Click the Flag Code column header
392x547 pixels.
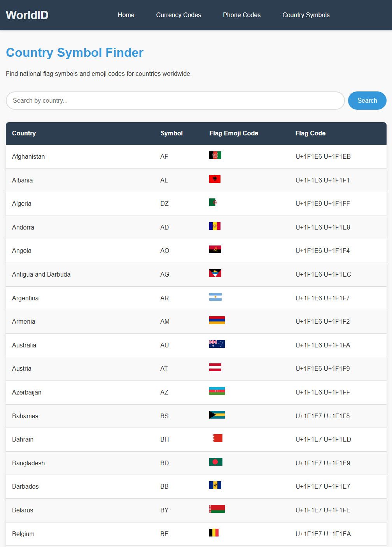[310, 133]
